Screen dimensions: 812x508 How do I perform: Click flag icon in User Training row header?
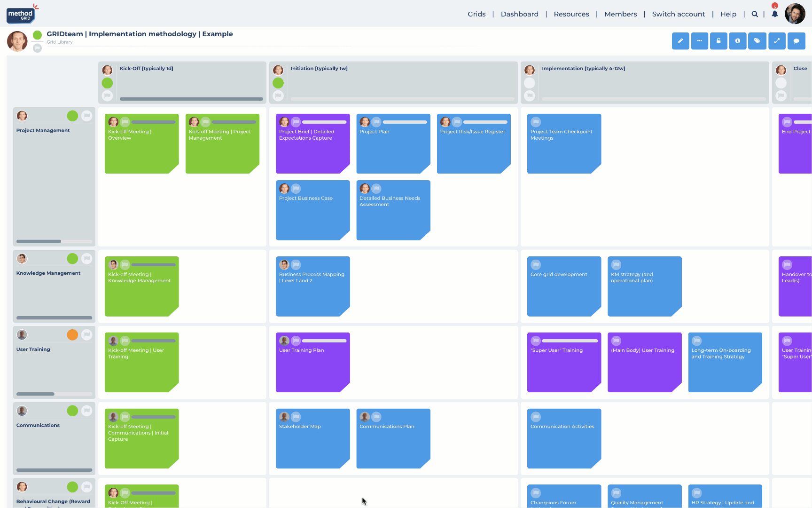click(87, 334)
